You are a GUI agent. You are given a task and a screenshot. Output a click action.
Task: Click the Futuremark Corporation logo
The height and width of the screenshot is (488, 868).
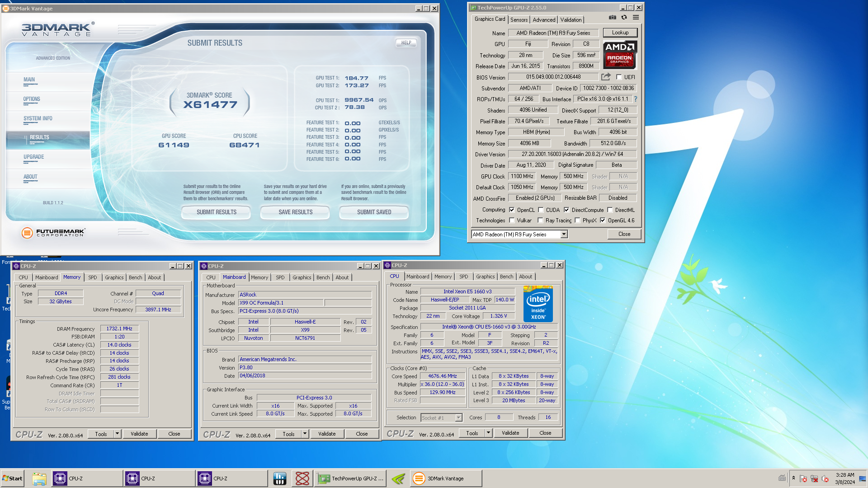pos(53,233)
